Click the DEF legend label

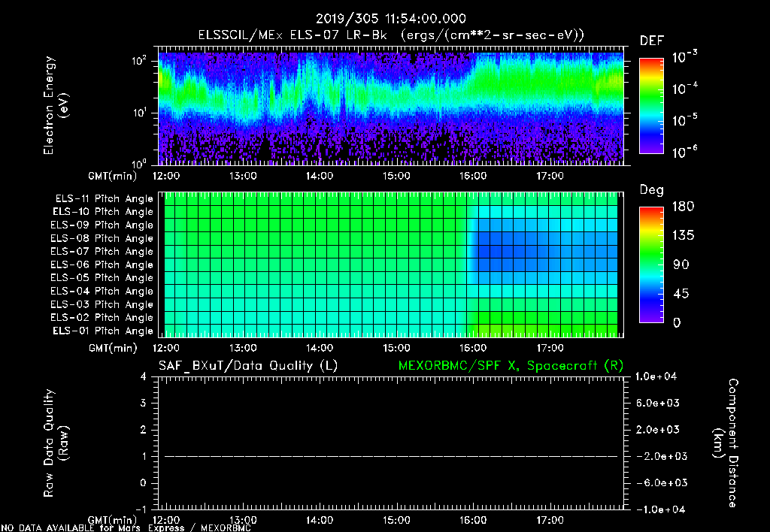(652, 41)
